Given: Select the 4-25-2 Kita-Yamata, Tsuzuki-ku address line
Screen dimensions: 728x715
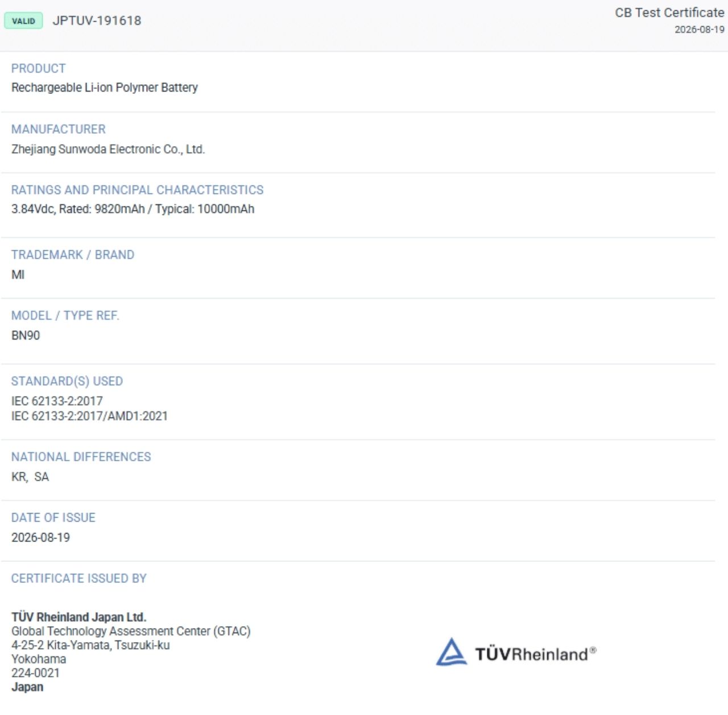Looking at the screenshot, I should coord(90,645).
